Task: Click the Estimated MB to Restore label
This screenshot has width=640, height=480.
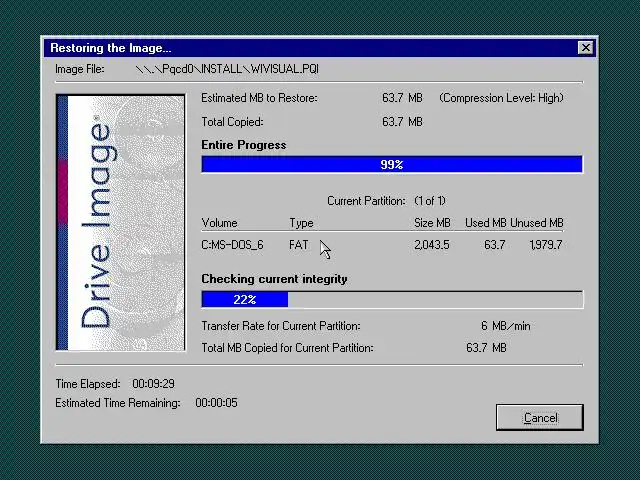Action: point(259,98)
